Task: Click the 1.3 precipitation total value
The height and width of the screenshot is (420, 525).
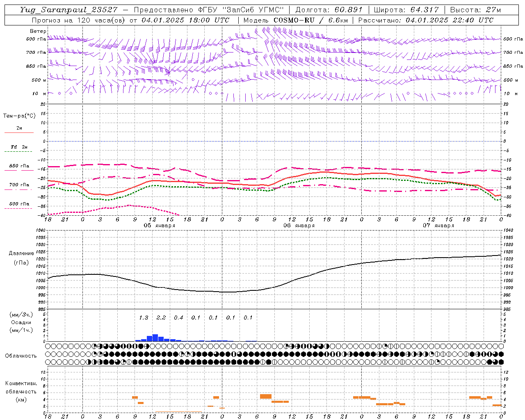Action: (144, 317)
